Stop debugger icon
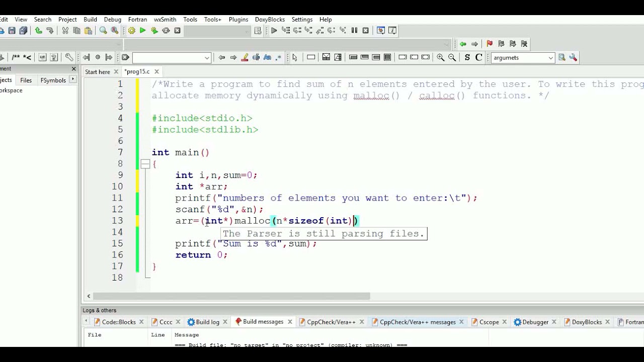The height and width of the screenshot is (362, 644). [x=366, y=31]
